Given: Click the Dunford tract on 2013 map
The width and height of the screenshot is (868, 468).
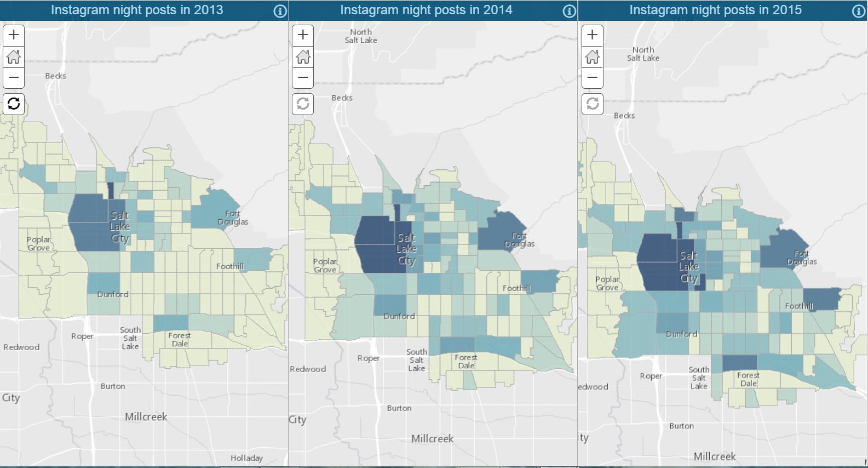Looking at the screenshot, I should tap(103, 284).
